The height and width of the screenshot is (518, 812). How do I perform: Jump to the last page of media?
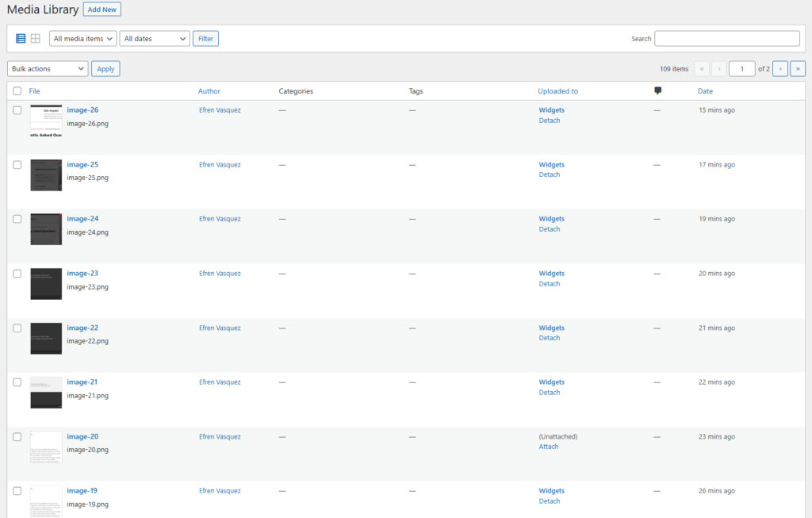798,68
